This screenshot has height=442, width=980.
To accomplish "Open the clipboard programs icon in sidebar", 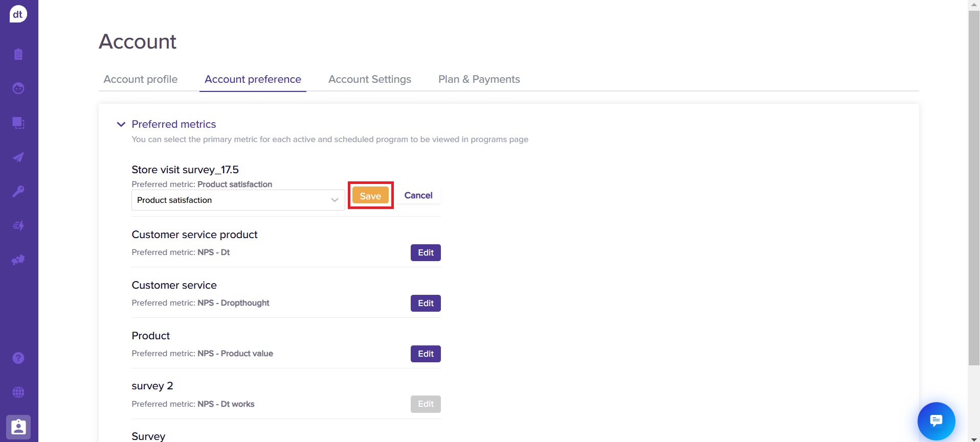I will click(18, 54).
